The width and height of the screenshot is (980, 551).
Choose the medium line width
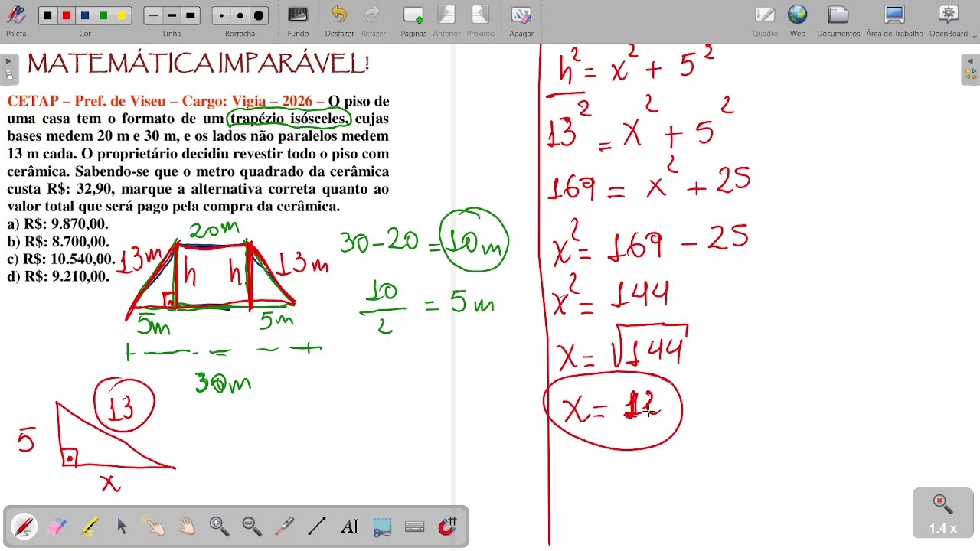[172, 15]
